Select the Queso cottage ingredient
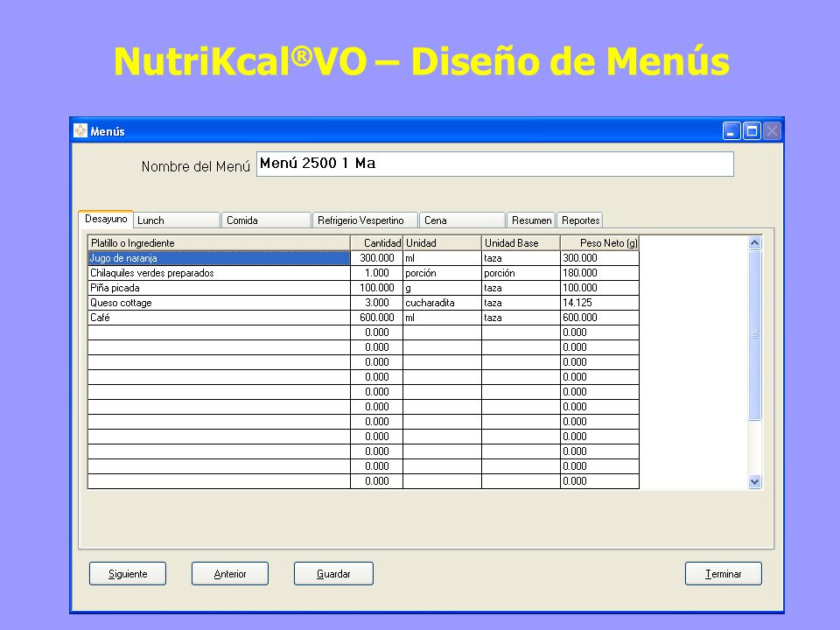Screen dimensions: 840x630 (x=219, y=303)
